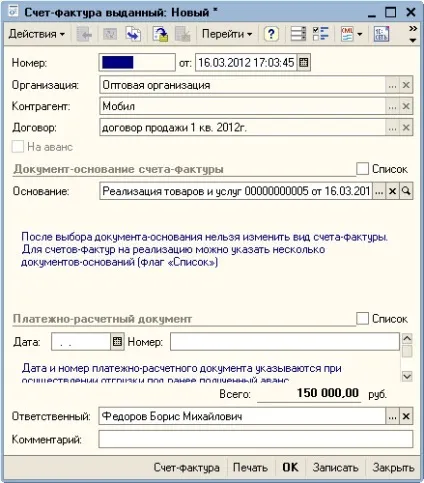Open help with the question mark icon
This screenshot has width=424, height=483.
click(271, 34)
